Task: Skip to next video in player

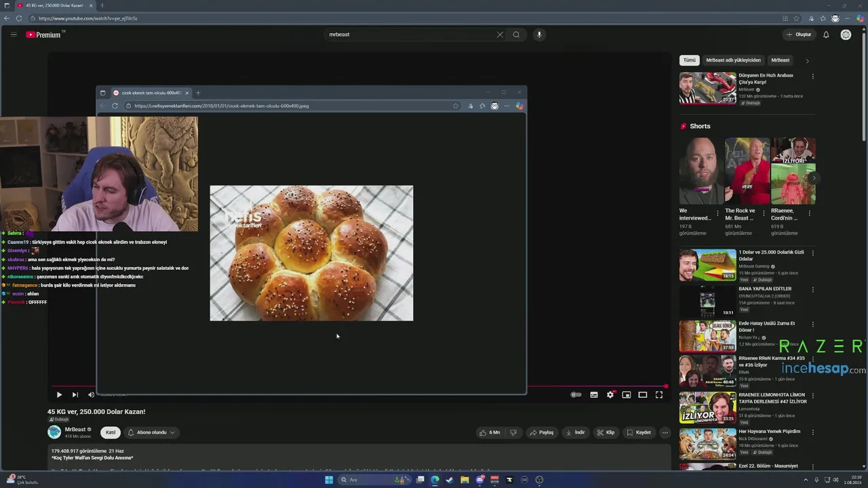Action: (x=75, y=394)
